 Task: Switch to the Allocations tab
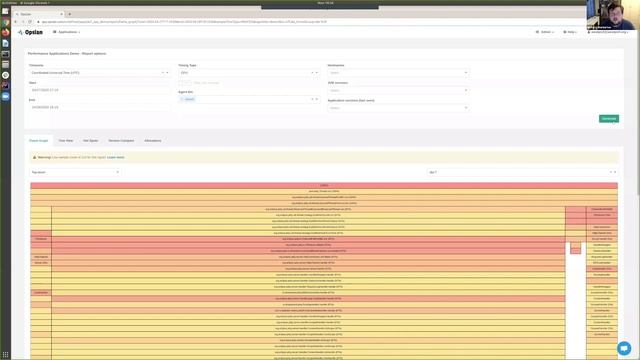click(x=153, y=140)
